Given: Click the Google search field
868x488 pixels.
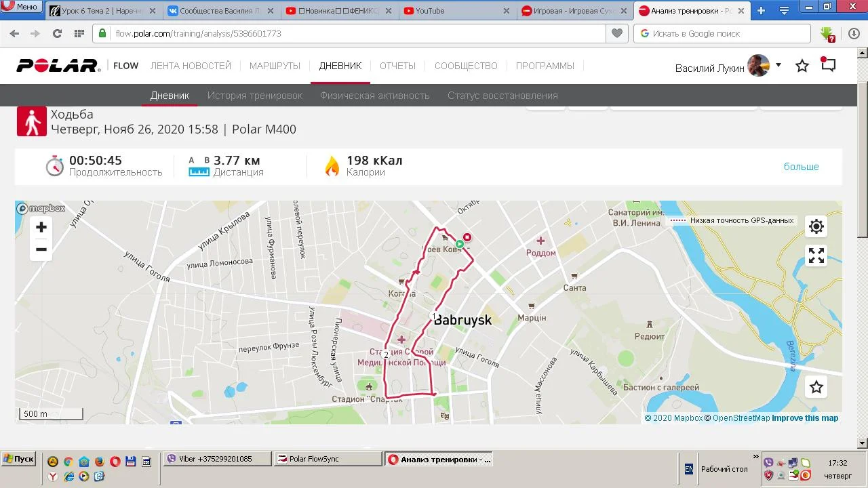Looking at the screenshot, I should [x=722, y=33].
